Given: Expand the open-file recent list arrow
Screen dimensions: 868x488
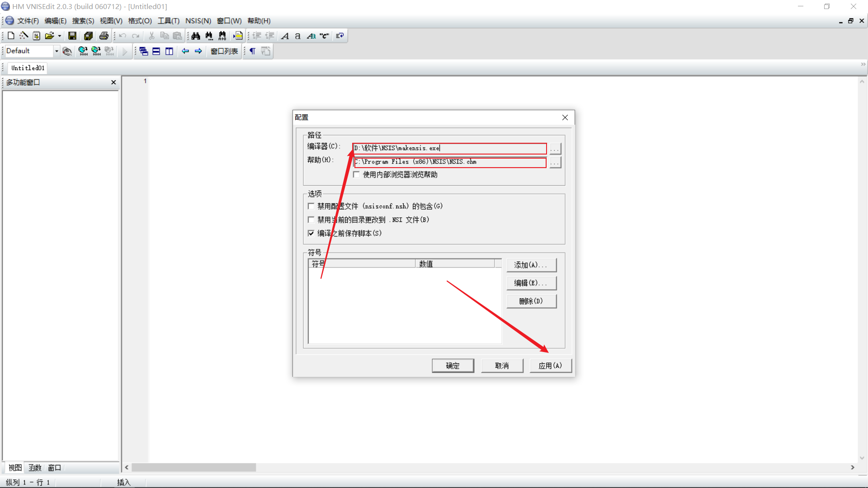Looking at the screenshot, I should (x=59, y=36).
